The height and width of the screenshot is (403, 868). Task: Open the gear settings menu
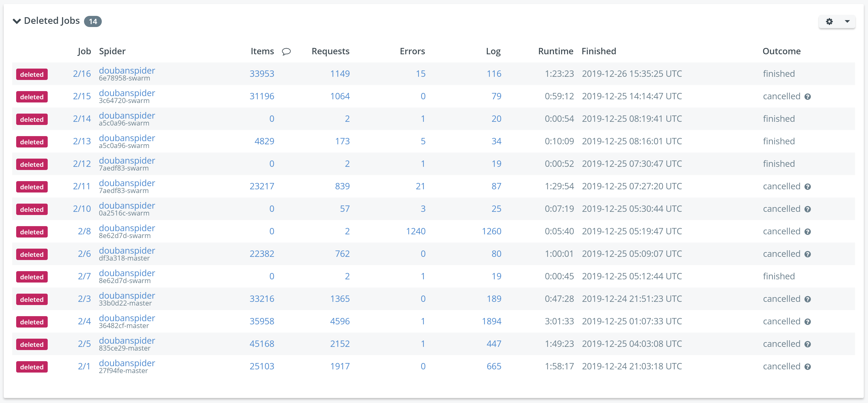tap(829, 21)
